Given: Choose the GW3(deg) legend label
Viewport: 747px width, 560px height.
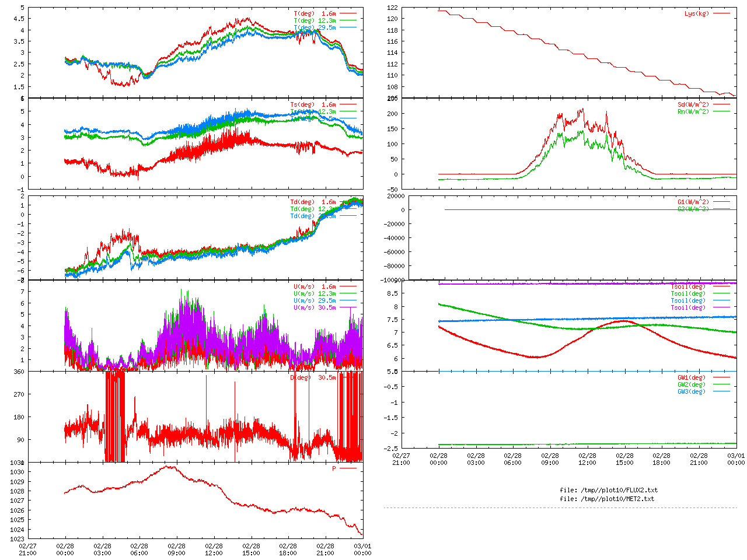Looking at the screenshot, I should pos(692,392).
